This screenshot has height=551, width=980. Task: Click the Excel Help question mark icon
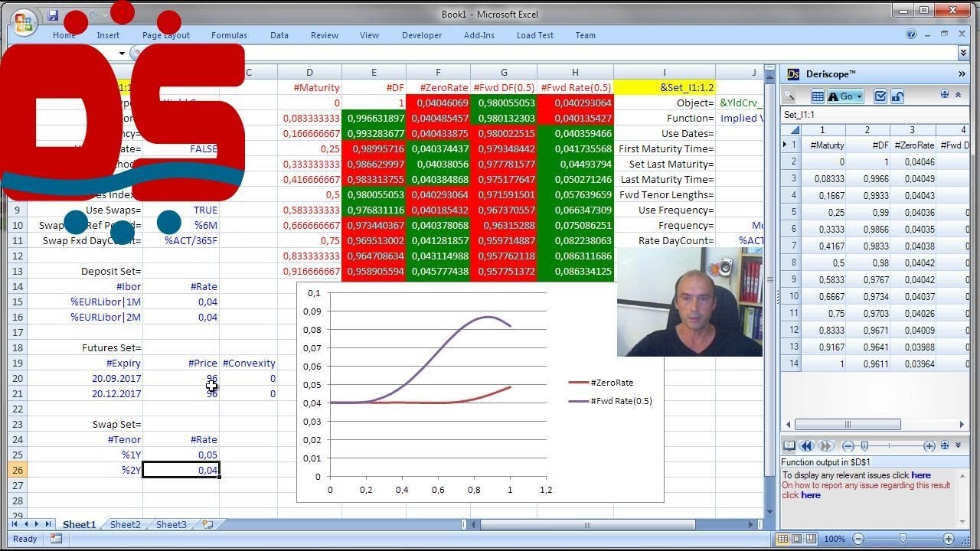point(911,34)
